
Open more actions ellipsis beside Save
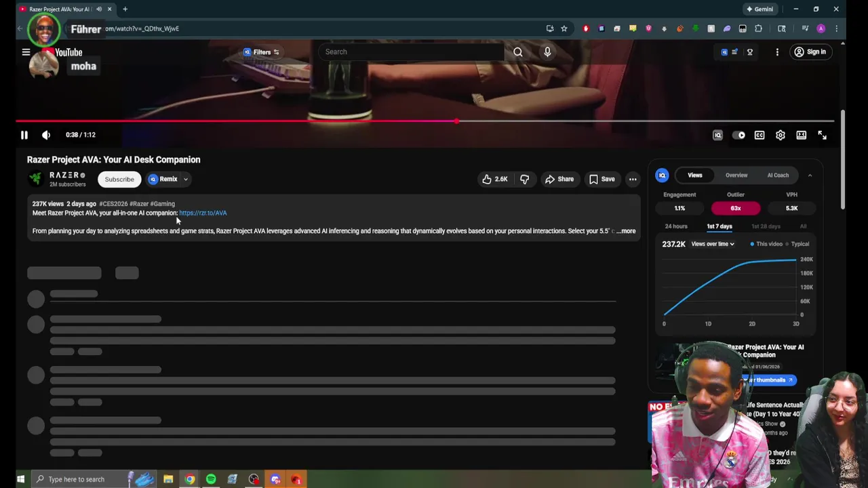pyautogui.click(x=633, y=179)
